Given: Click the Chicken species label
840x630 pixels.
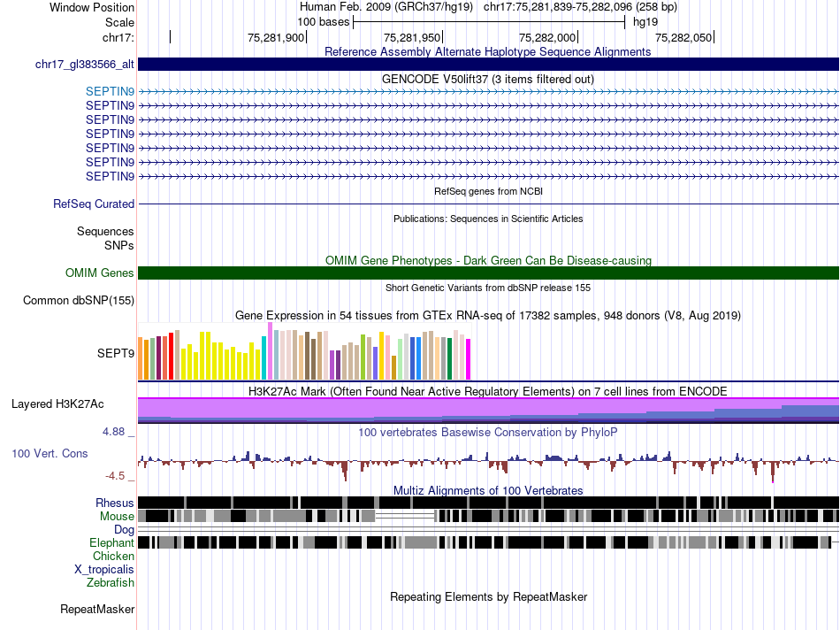Looking at the screenshot, I should [113, 557].
